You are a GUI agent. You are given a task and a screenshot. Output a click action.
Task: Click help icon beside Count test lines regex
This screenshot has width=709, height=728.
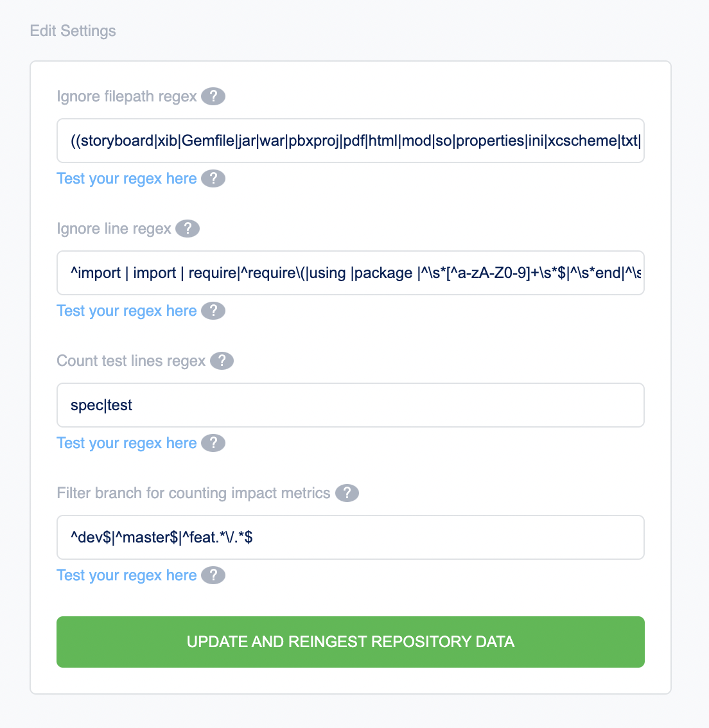222,361
